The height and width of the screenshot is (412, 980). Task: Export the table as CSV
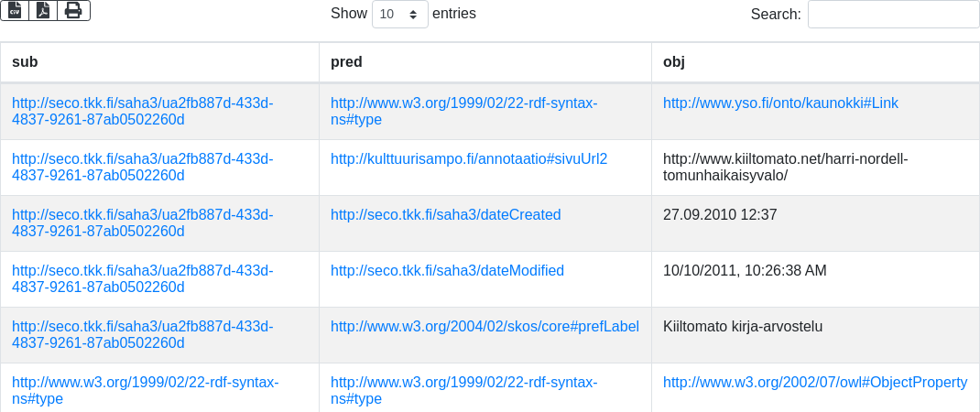15,10
